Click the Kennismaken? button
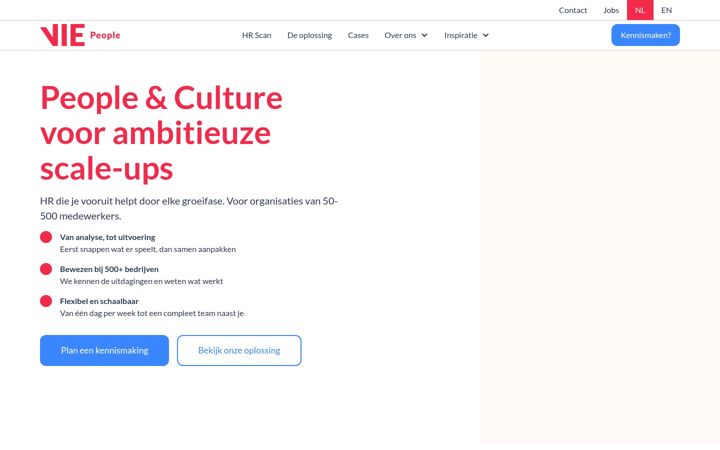Image resolution: width=720 pixels, height=450 pixels. tap(646, 35)
